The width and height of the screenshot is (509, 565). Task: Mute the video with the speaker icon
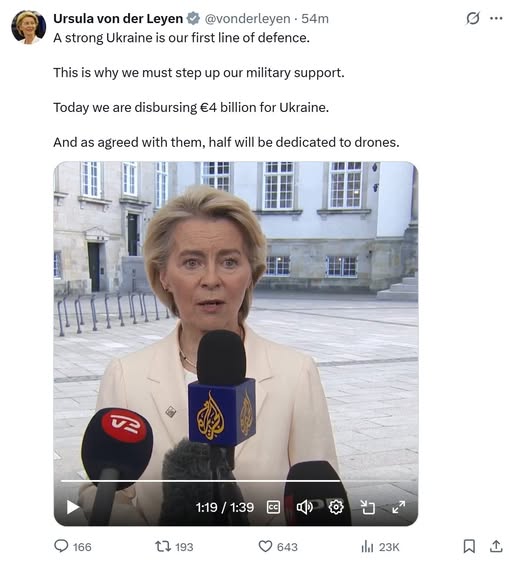[304, 507]
